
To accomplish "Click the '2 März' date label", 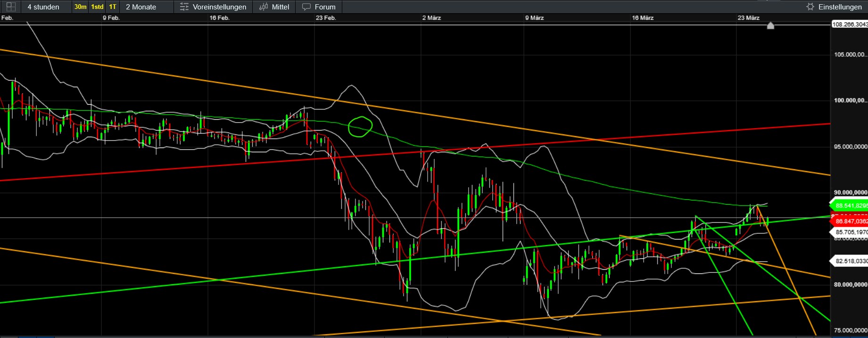I will click(431, 18).
